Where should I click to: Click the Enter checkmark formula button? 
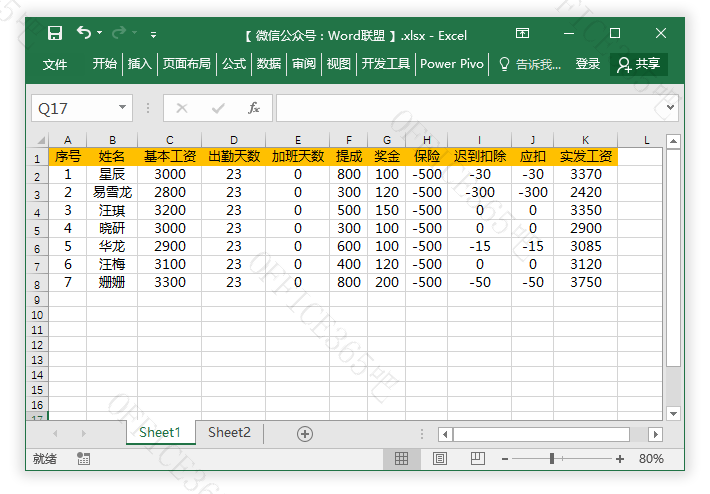pos(218,108)
